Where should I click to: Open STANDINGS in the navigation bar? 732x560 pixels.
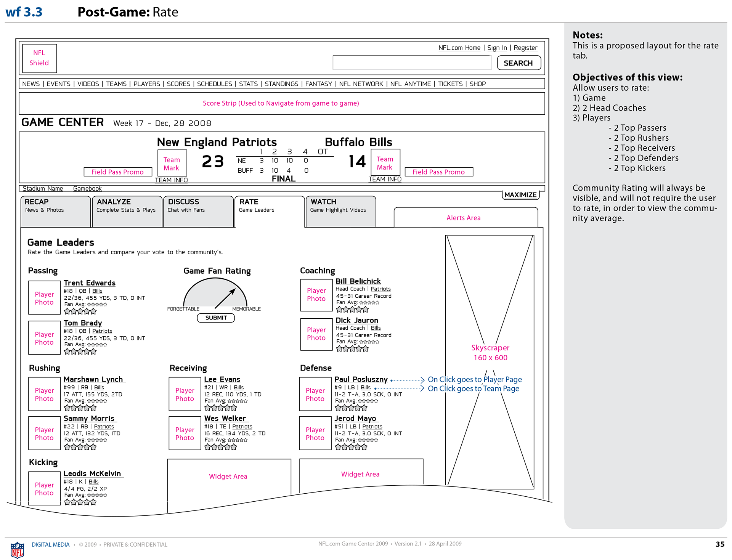click(281, 84)
